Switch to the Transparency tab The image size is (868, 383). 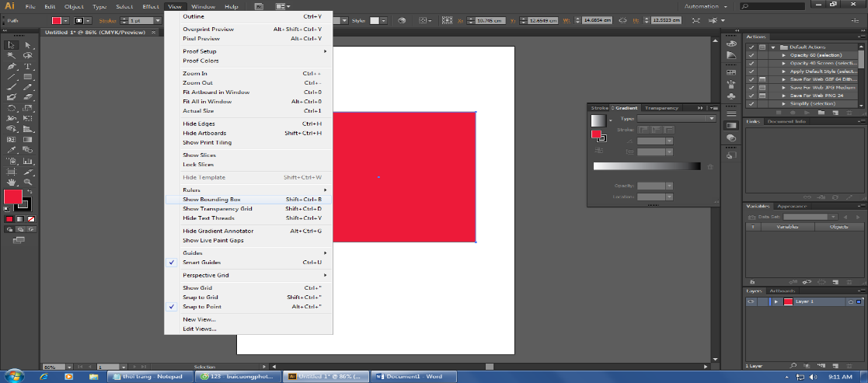point(661,108)
